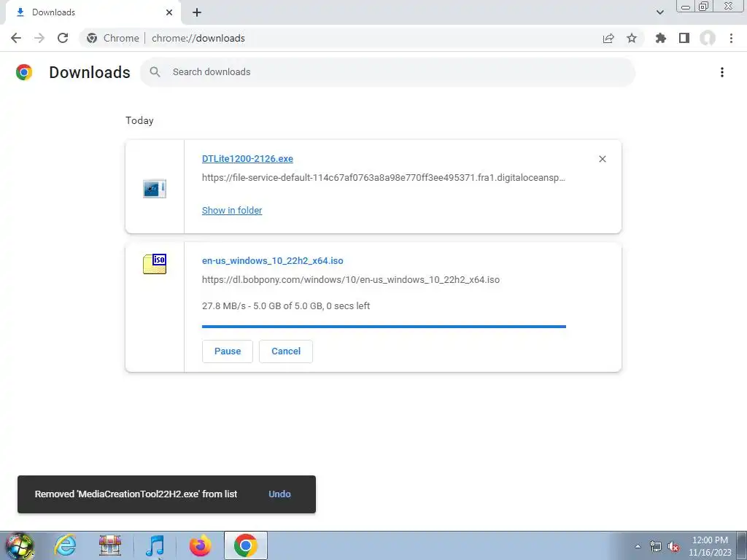Open the taskbar clock showing 12:00 PM
Image resolution: width=747 pixels, height=560 pixels.
[710, 546]
